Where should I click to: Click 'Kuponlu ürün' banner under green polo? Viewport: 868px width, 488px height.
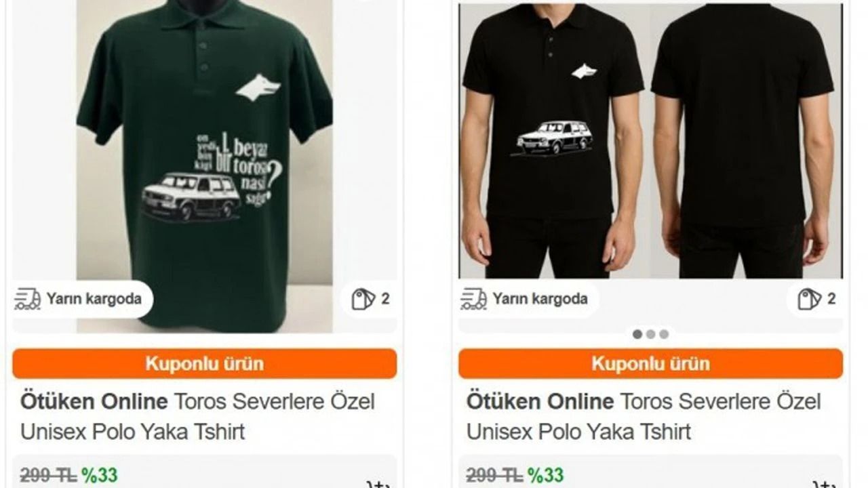[x=204, y=364]
